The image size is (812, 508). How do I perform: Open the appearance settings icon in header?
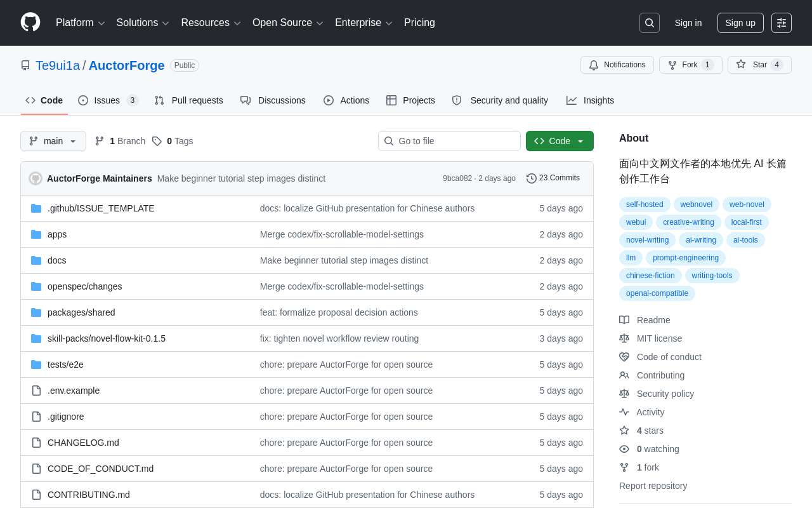(x=782, y=23)
